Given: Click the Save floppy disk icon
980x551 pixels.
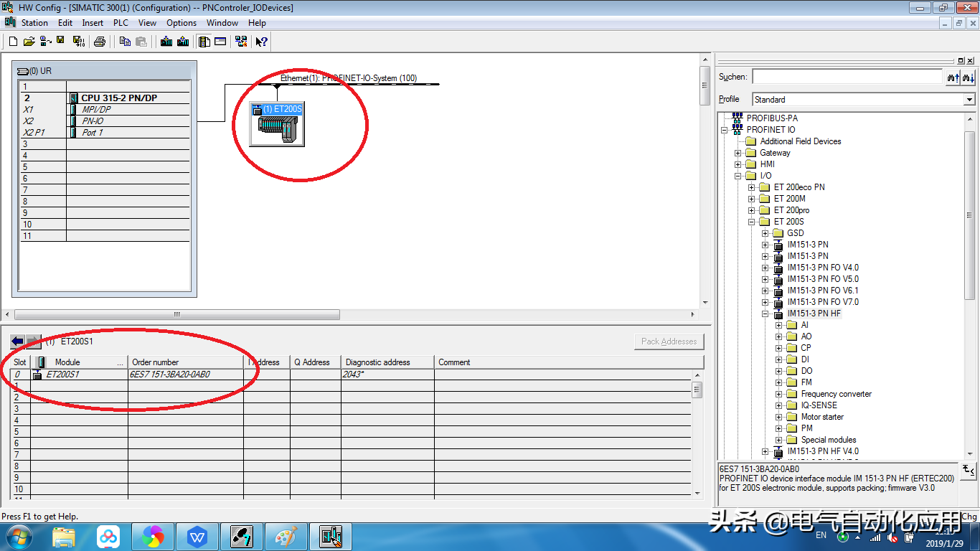Looking at the screenshot, I should click(x=61, y=42).
